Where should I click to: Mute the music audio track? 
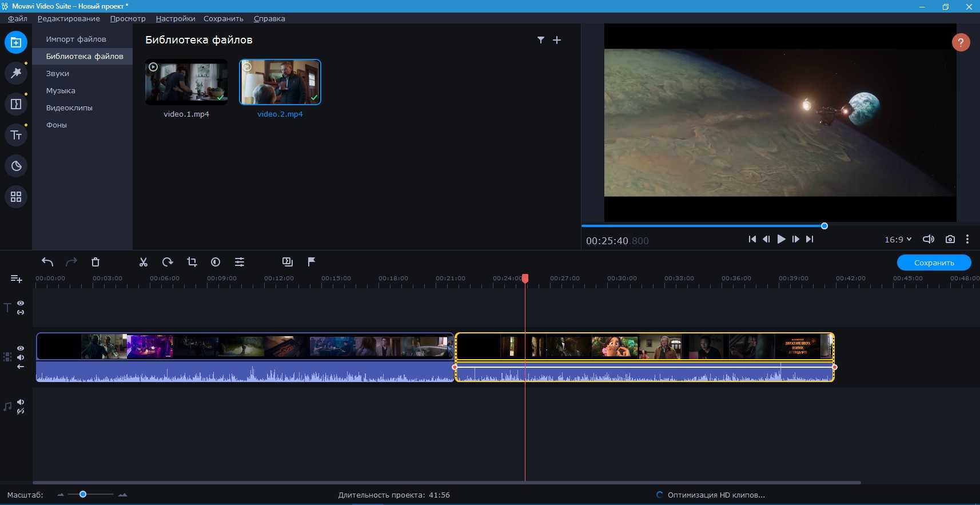pyautogui.click(x=21, y=402)
